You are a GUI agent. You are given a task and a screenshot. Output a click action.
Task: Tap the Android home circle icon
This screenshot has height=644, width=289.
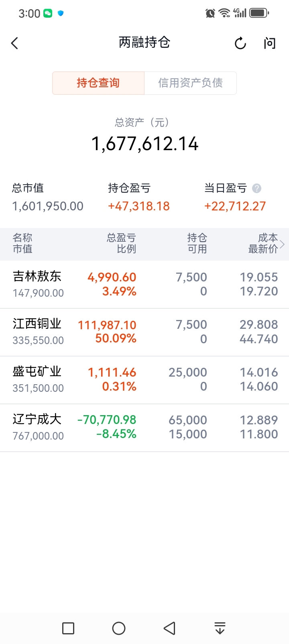coord(119,628)
